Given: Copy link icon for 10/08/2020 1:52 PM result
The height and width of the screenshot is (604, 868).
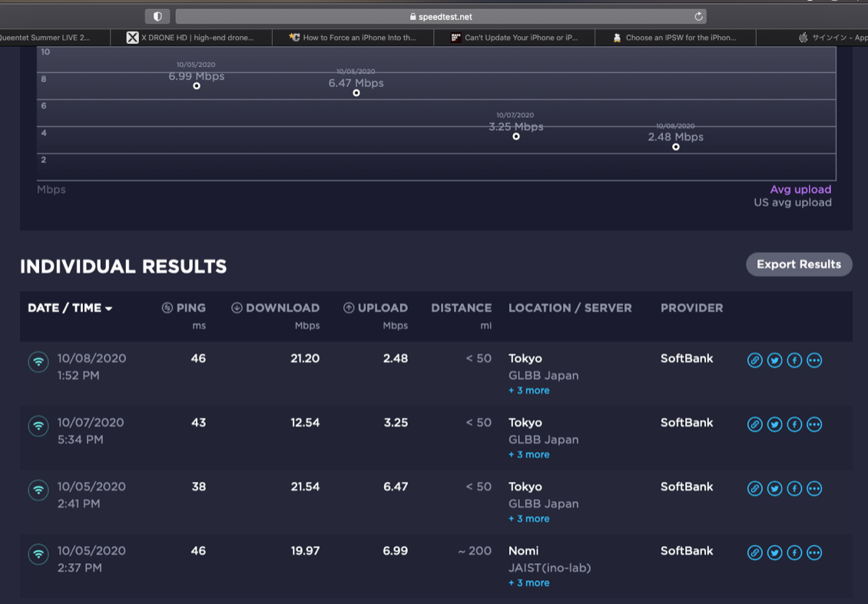Looking at the screenshot, I should [754, 360].
